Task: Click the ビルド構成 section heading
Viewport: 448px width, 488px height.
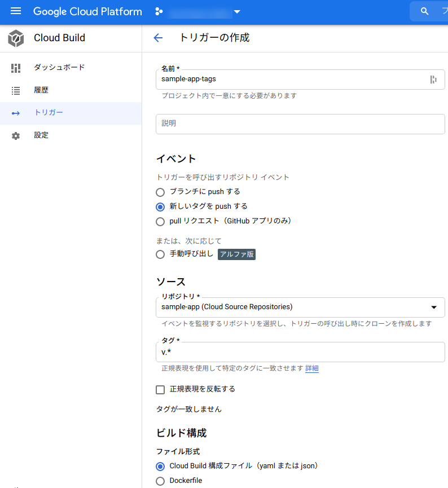Action: point(182,433)
